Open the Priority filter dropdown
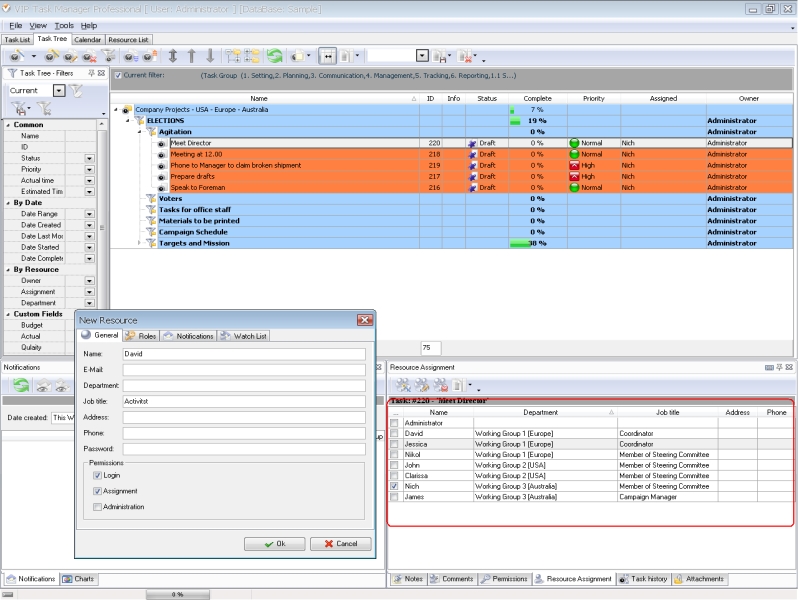The image size is (800, 600). (89, 169)
